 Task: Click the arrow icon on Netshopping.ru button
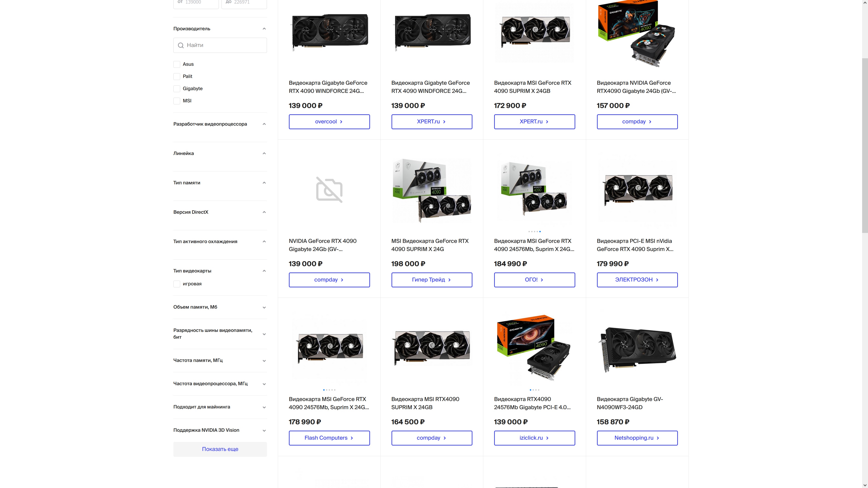tap(658, 438)
